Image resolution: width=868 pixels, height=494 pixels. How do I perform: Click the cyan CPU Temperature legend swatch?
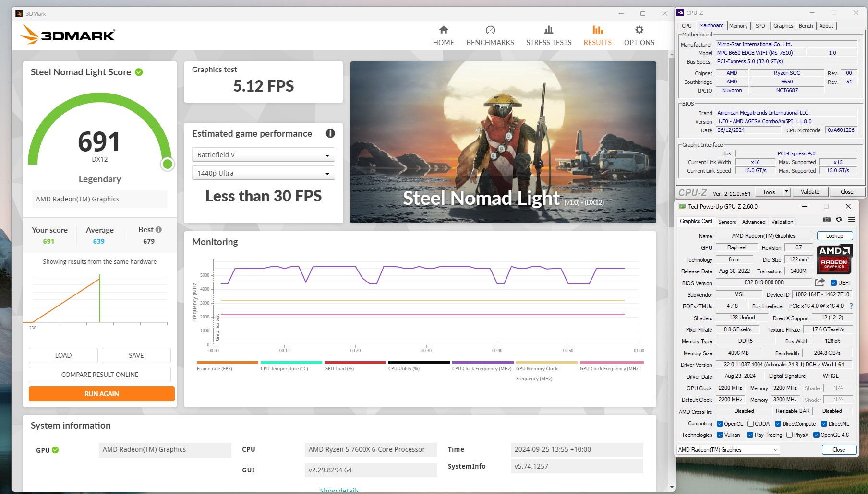pyautogui.click(x=291, y=362)
